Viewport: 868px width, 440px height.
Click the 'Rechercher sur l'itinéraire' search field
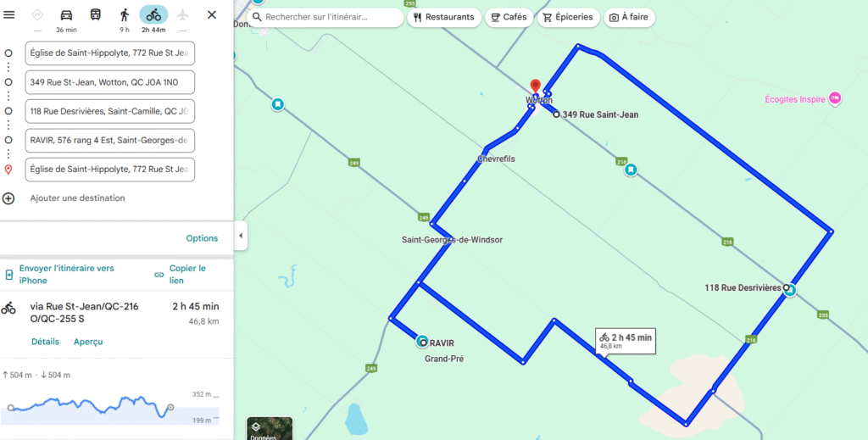coord(329,17)
